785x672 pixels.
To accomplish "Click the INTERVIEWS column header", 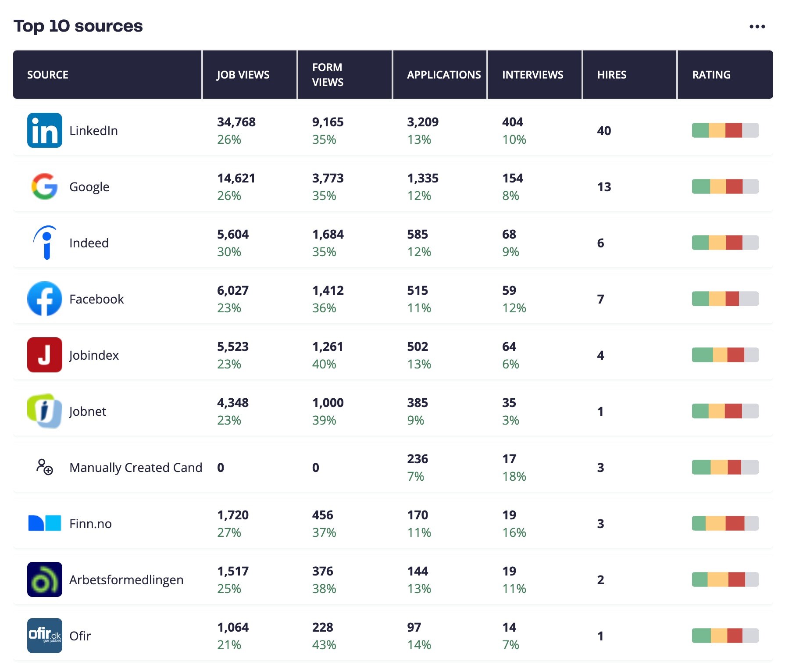I will 532,75.
